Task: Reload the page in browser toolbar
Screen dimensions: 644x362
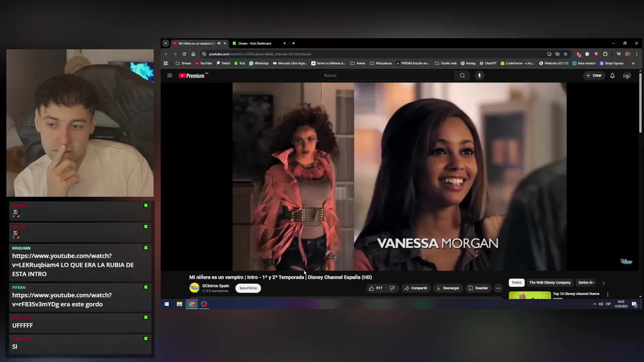Action: [x=184, y=54]
